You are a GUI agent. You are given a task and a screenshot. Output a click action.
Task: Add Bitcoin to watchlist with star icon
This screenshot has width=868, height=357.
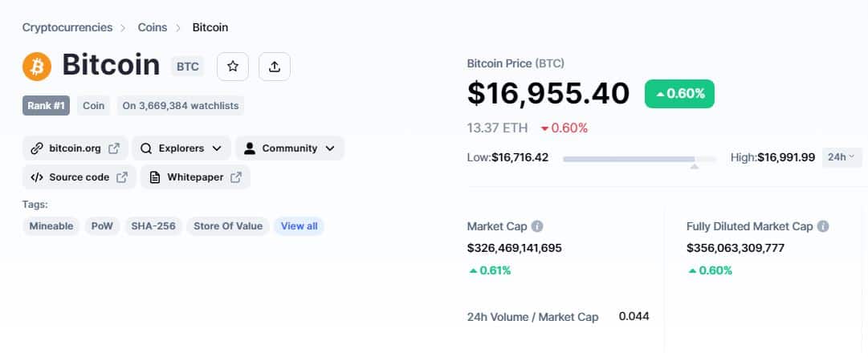click(x=233, y=67)
